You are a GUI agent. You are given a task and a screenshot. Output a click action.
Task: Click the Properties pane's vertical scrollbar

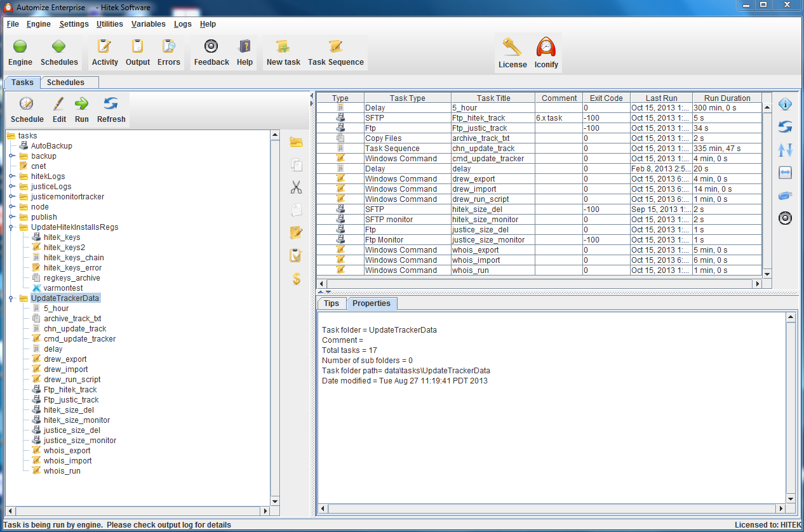click(791, 408)
